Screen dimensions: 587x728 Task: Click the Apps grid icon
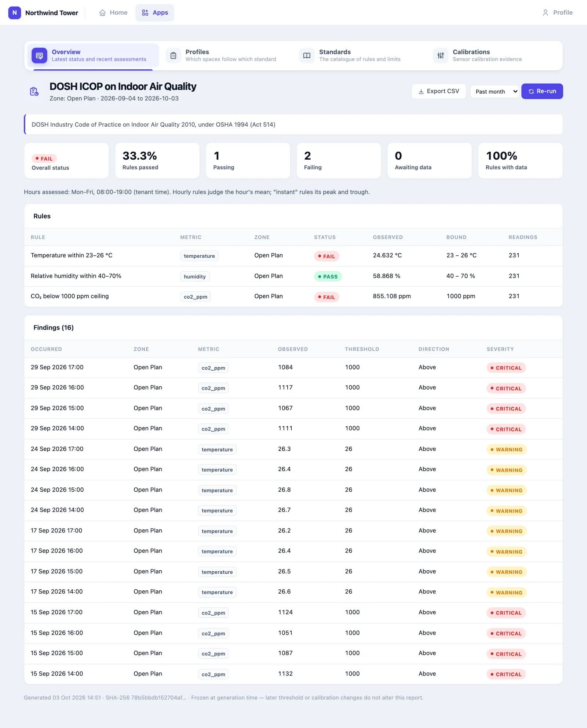[145, 13]
